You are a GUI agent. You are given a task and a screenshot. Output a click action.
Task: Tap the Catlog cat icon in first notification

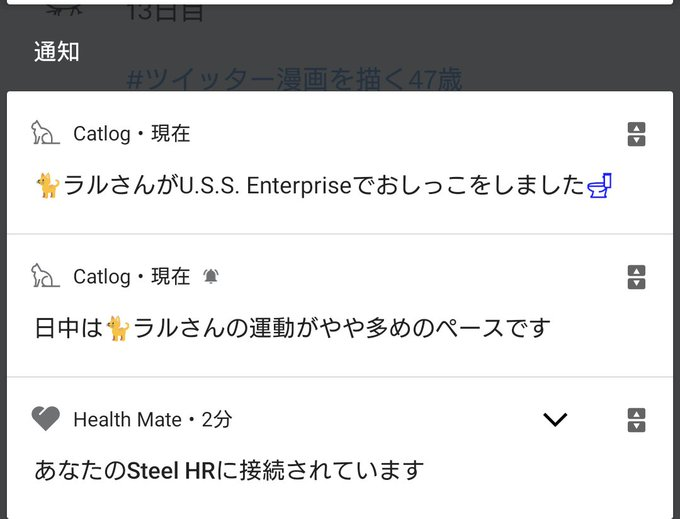[x=45, y=133]
